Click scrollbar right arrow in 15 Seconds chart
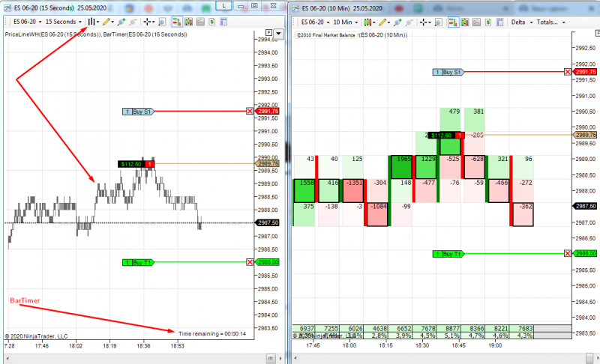This screenshot has width=600, height=364. tap(280, 358)
